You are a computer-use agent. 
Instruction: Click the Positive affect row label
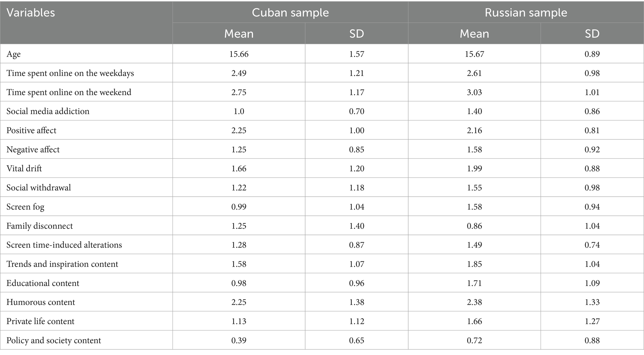(x=31, y=130)
